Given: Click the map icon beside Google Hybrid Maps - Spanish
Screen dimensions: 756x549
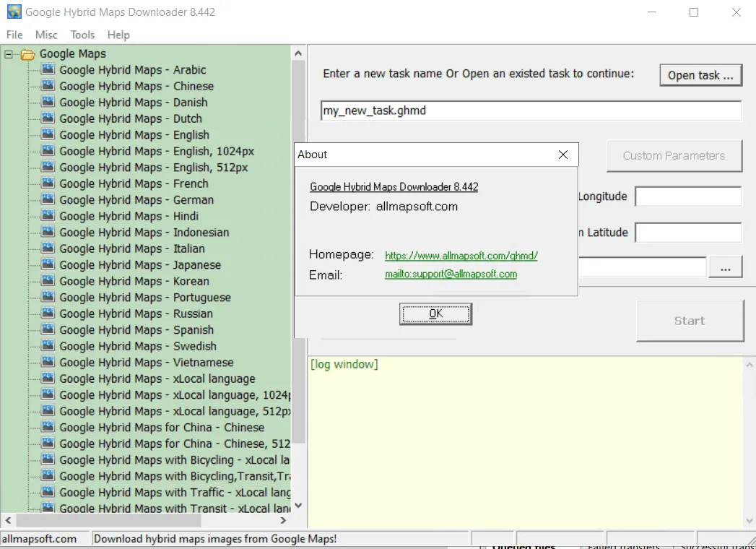Looking at the screenshot, I should coord(48,329).
